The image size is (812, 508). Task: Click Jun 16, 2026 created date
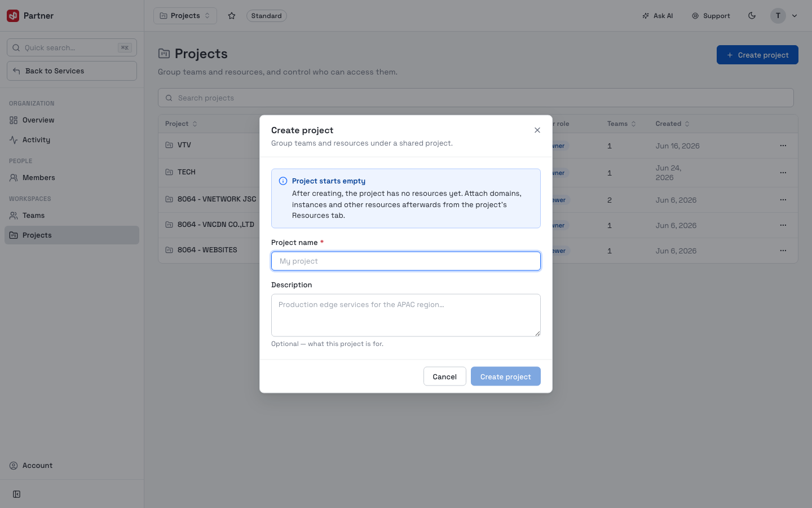[x=678, y=146]
